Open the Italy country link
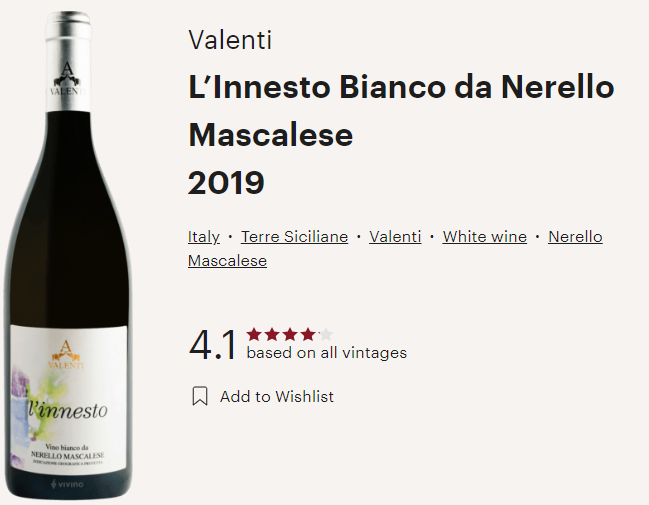 [204, 237]
